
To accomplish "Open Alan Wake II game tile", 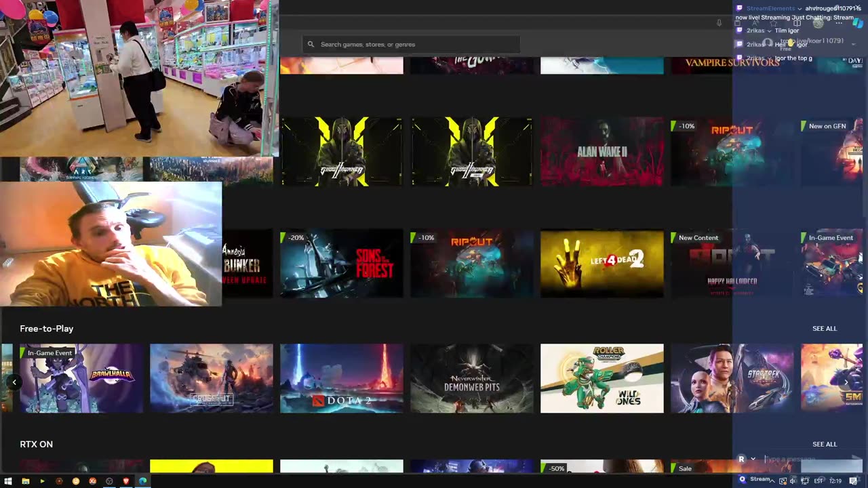I will click(x=602, y=152).
